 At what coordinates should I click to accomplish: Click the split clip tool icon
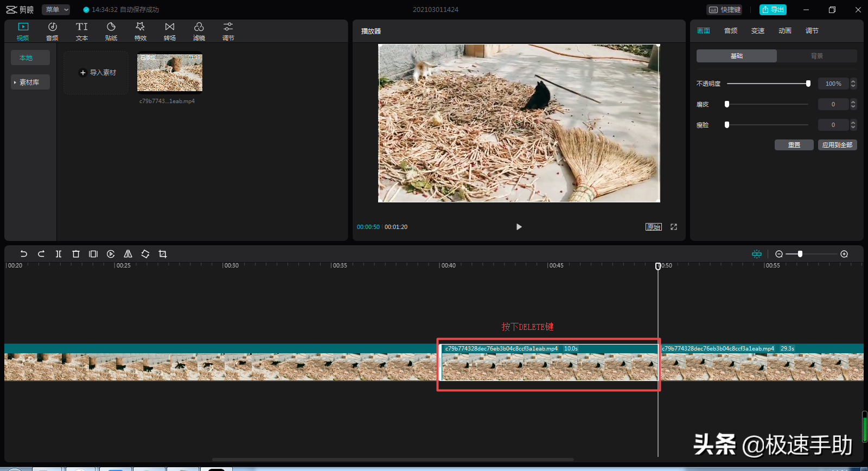pyautogui.click(x=59, y=254)
